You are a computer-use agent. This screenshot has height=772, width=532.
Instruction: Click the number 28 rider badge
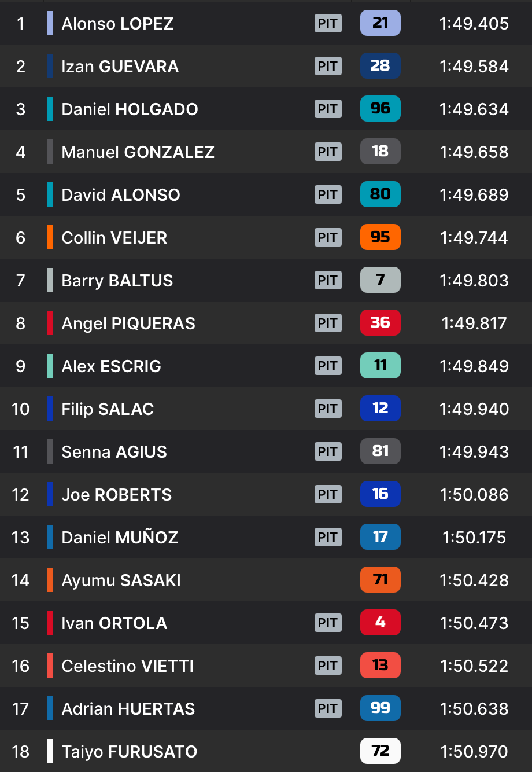pos(380,66)
